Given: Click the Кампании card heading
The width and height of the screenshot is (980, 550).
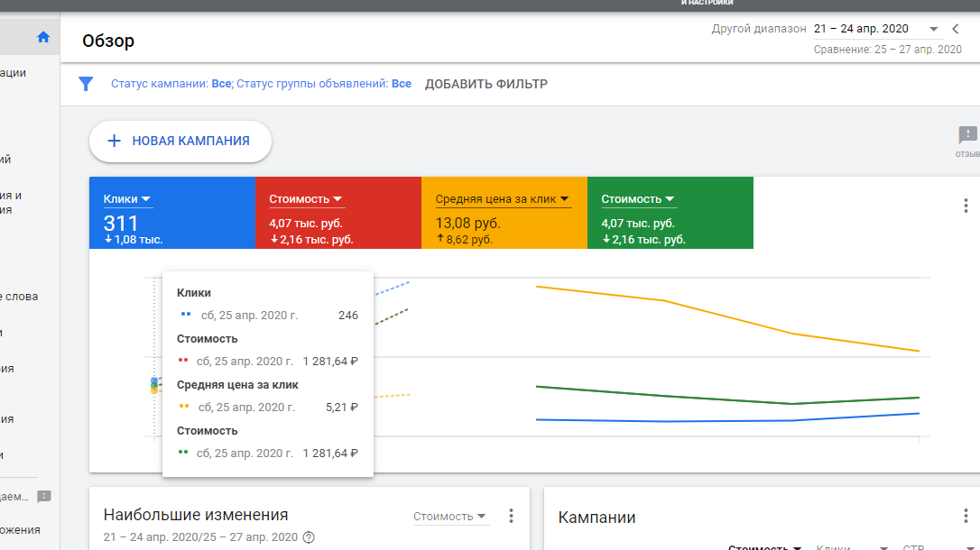Looking at the screenshot, I should (x=596, y=518).
